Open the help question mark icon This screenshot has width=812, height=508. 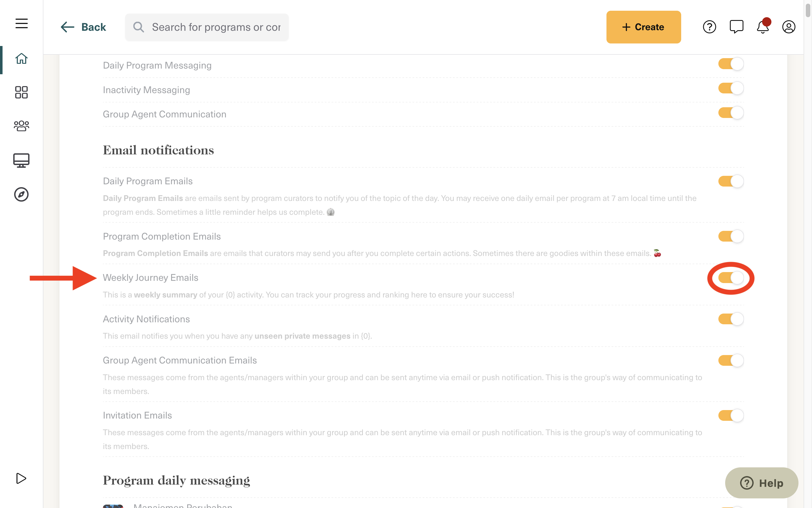(709, 27)
